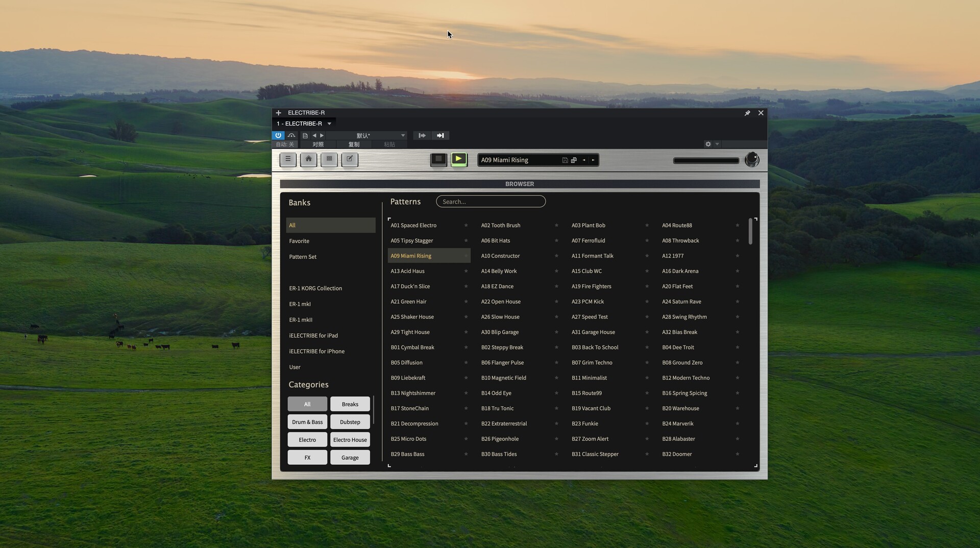Click the pattern Search field

(491, 202)
